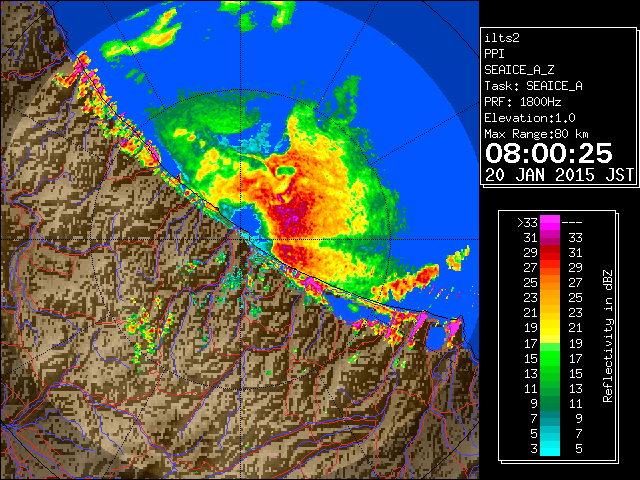This screenshot has height=480, width=640.
Task: Click the magenta >33 dBZ legend swatch
Action: pos(550,222)
